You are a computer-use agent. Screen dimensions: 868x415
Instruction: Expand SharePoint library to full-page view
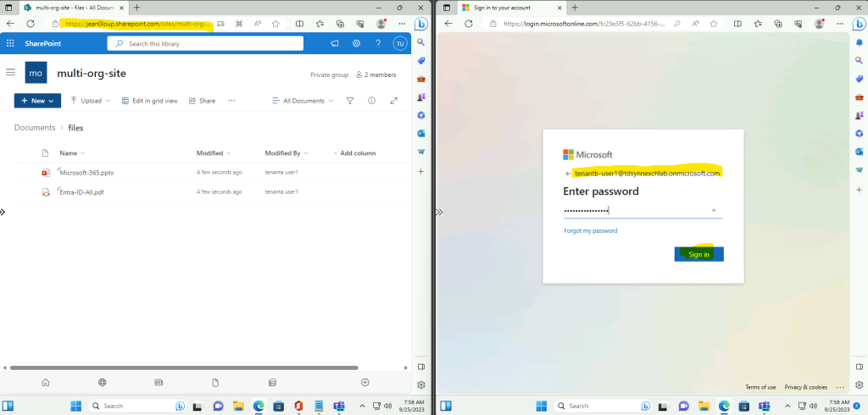tap(394, 101)
